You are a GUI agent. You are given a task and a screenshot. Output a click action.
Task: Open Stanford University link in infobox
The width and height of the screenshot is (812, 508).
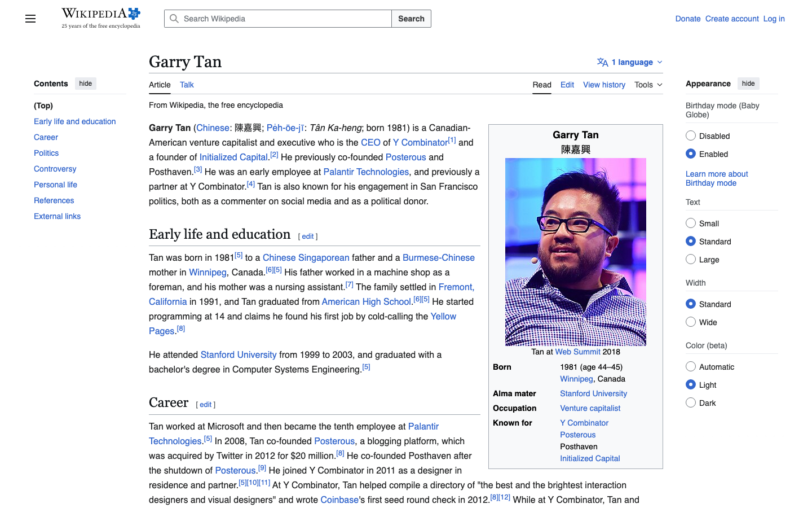coord(593,393)
